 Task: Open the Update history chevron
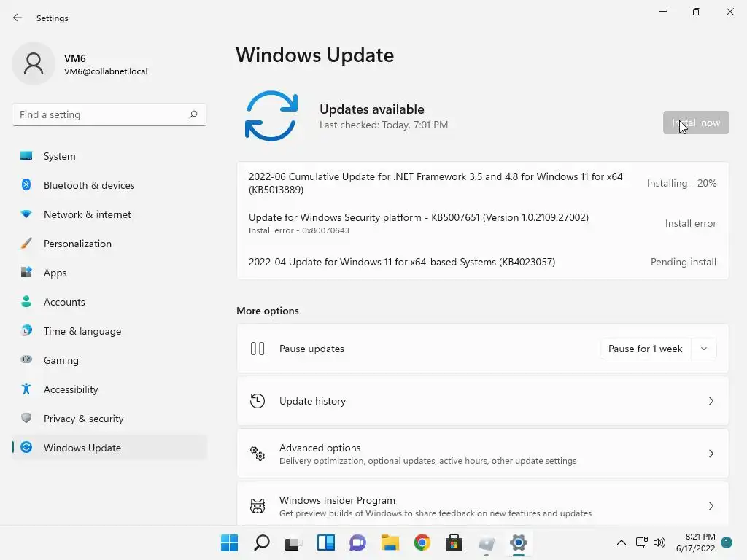tap(711, 401)
